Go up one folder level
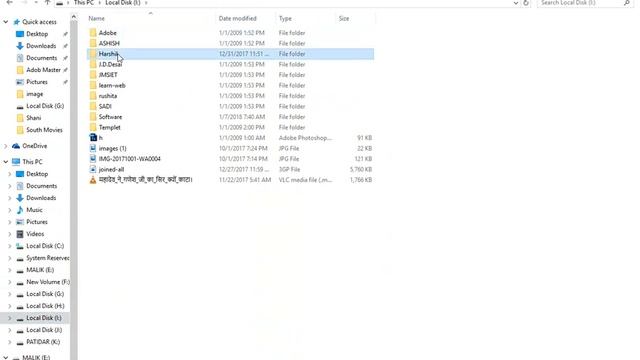 [47, 3]
